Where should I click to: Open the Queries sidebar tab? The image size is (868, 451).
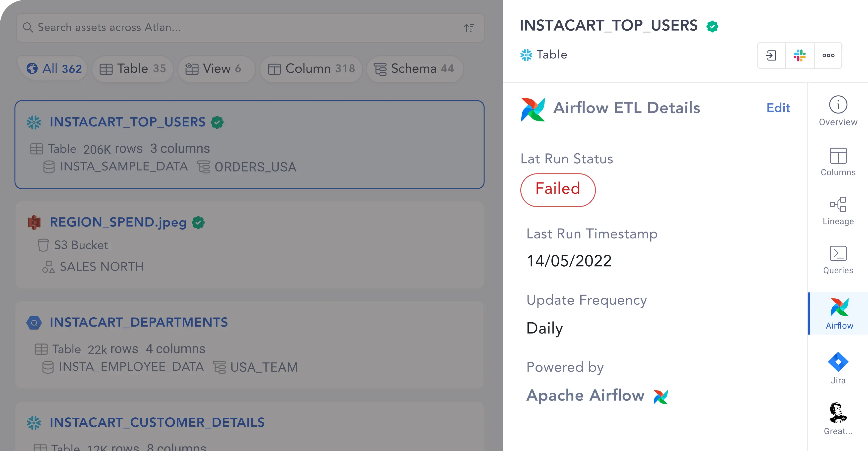pyautogui.click(x=838, y=260)
